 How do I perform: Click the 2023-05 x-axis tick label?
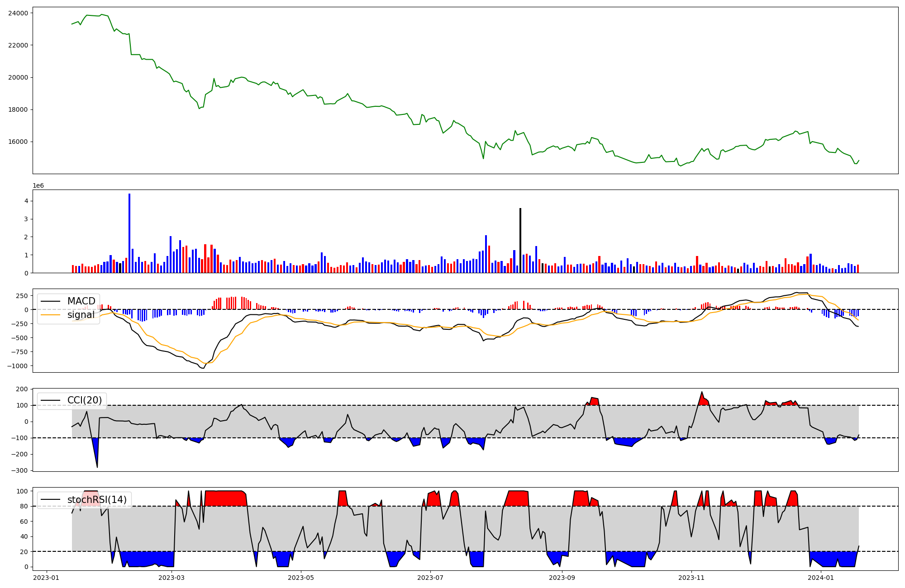pos(301,578)
